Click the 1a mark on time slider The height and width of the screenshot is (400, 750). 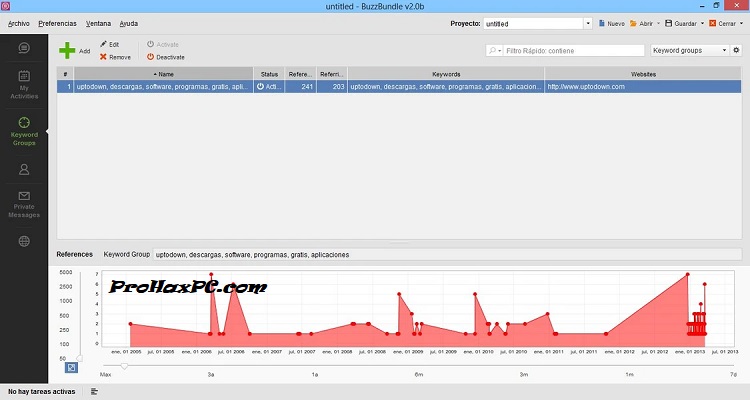click(x=315, y=374)
